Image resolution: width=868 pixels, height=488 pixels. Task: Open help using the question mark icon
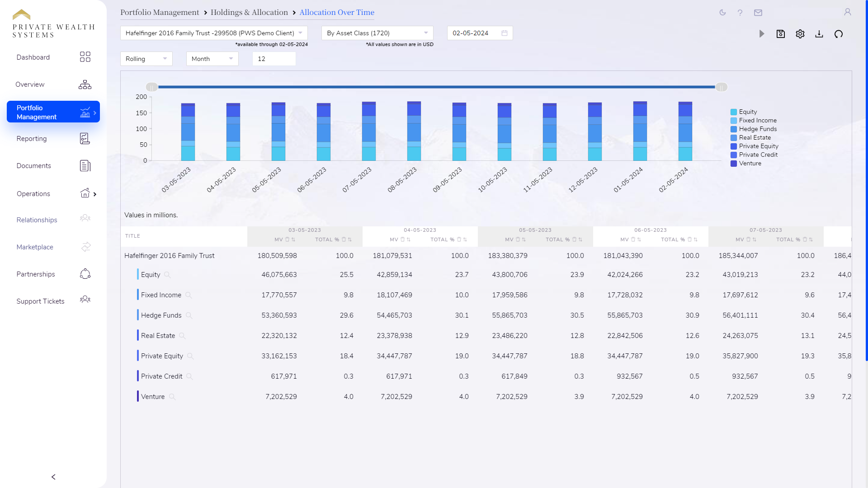(x=740, y=13)
